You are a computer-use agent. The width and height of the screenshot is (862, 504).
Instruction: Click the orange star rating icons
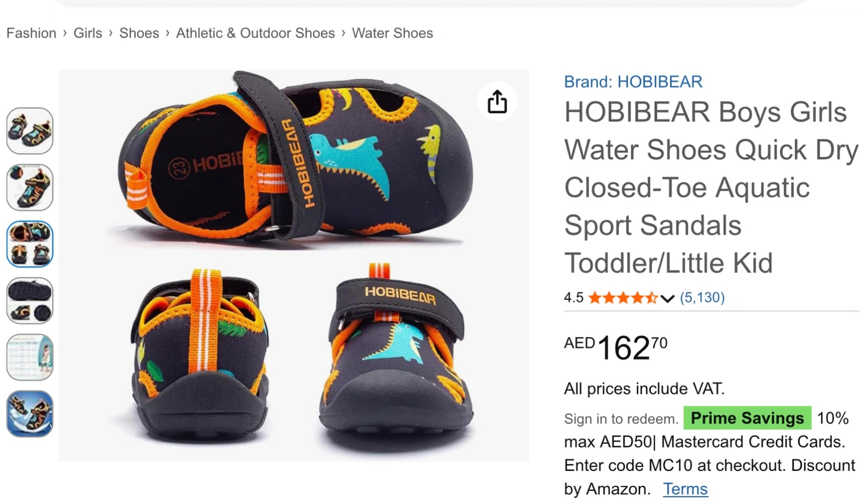click(623, 297)
